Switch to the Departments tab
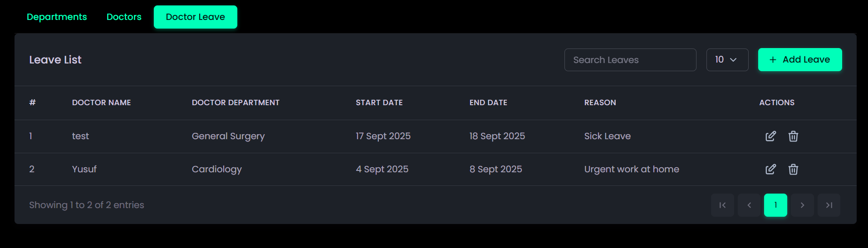Image resolution: width=868 pixels, height=248 pixels. pos(57,17)
